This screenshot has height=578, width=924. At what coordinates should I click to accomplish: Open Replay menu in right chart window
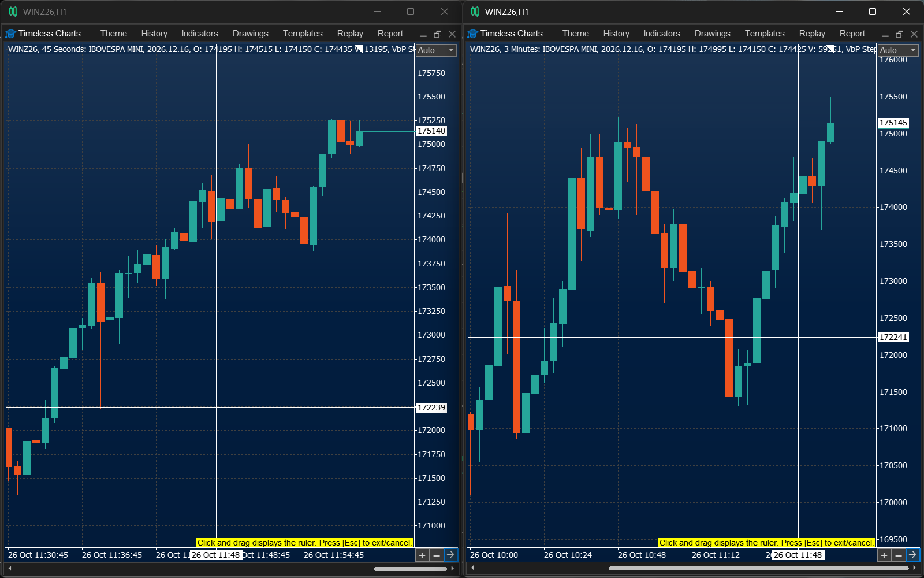(x=812, y=34)
